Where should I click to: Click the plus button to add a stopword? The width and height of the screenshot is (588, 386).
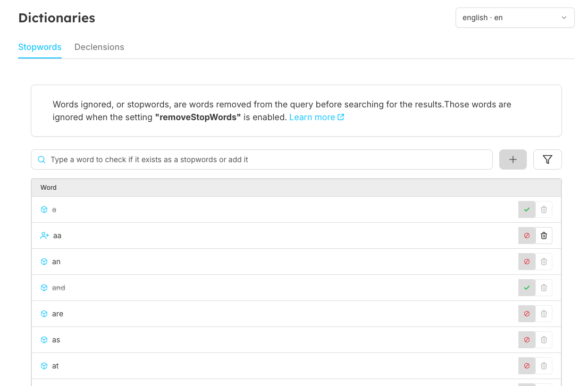[x=513, y=159]
